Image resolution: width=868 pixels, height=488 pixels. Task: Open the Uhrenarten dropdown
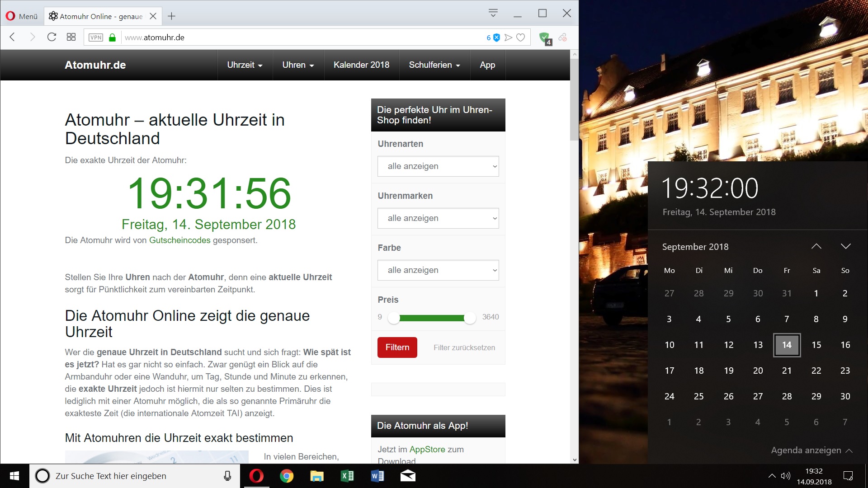point(438,166)
